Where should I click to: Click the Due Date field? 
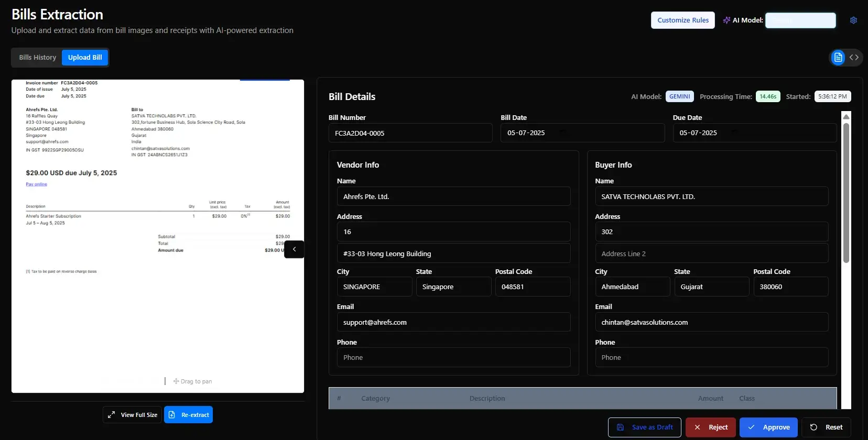[x=754, y=133]
